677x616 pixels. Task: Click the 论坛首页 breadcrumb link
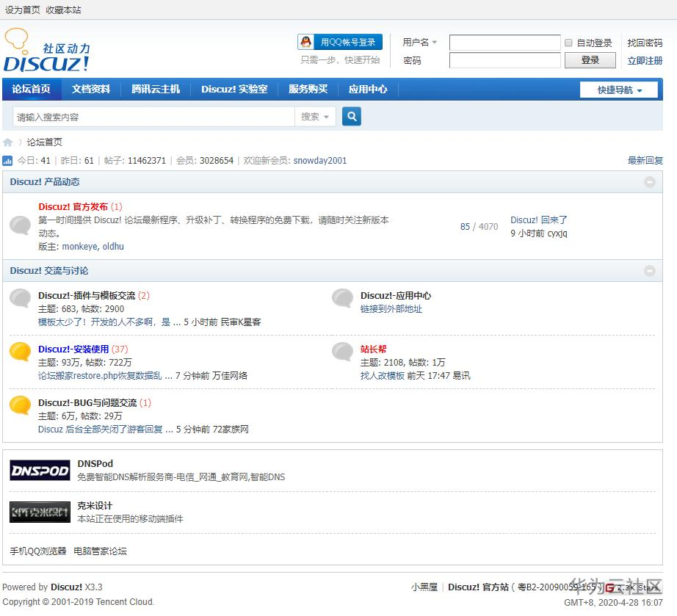click(45, 142)
